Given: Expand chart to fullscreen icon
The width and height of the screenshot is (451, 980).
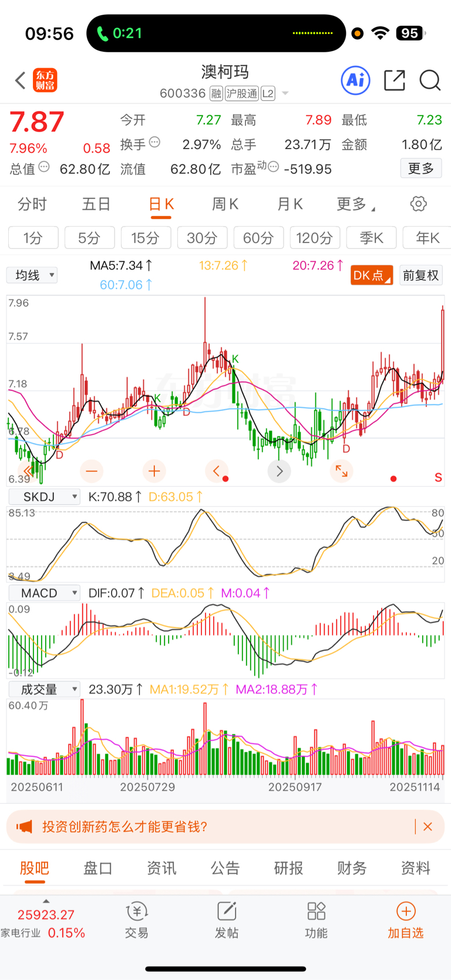Looking at the screenshot, I should [341, 471].
